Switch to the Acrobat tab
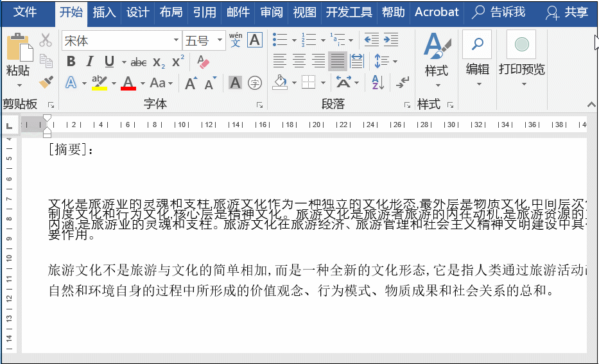 click(x=437, y=13)
